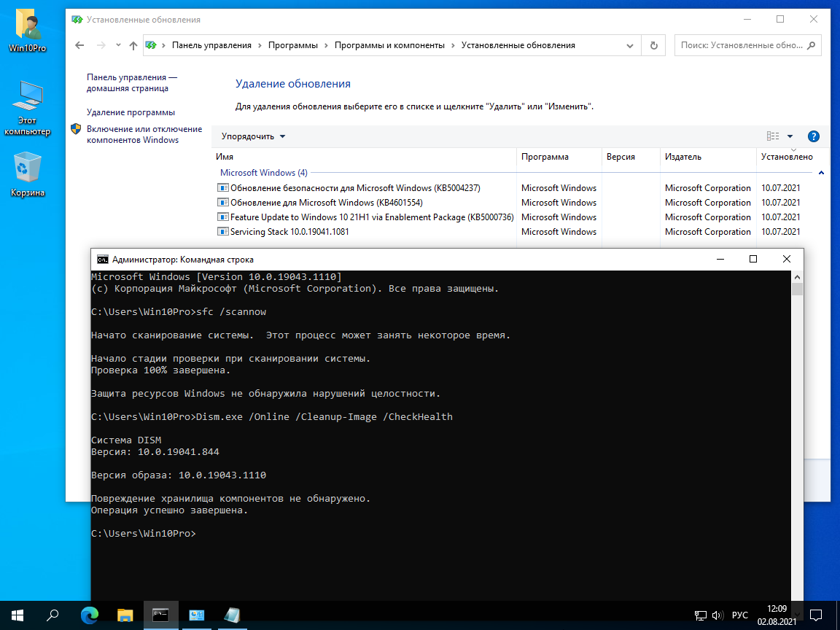Collapse the Microsoft Windows (4) group
The width and height of the screenshot is (840, 630).
coord(821,173)
